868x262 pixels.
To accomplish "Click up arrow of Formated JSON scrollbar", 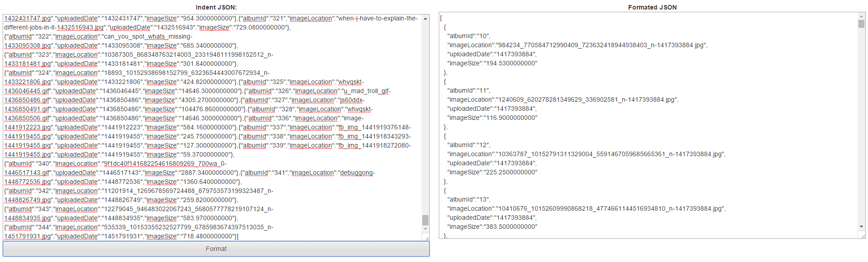I will click(861, 16).
